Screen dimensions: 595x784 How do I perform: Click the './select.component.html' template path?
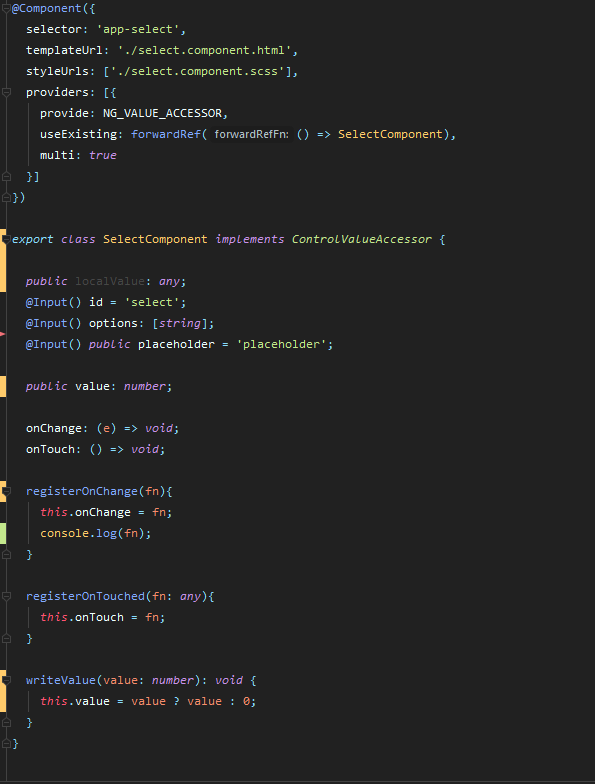204,50
